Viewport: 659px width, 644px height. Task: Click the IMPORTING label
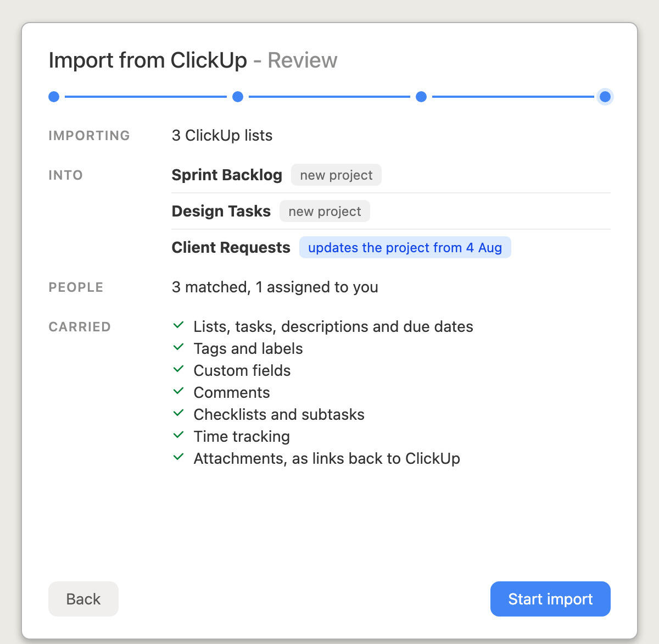[x=89, y=135]
